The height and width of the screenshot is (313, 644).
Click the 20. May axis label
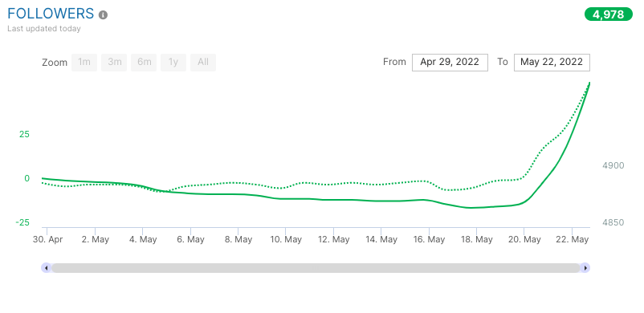click(x=525, y=239)
